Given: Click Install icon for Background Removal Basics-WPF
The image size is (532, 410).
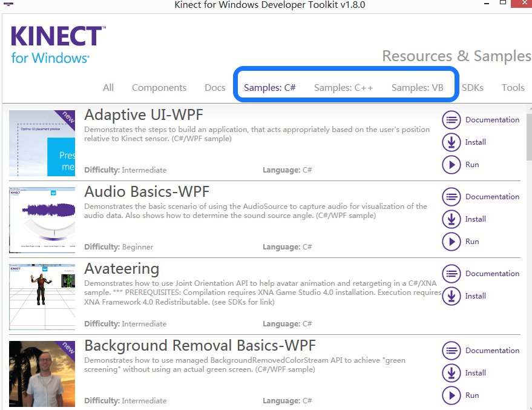Looking at the screenshot, I should pos(452,373).
